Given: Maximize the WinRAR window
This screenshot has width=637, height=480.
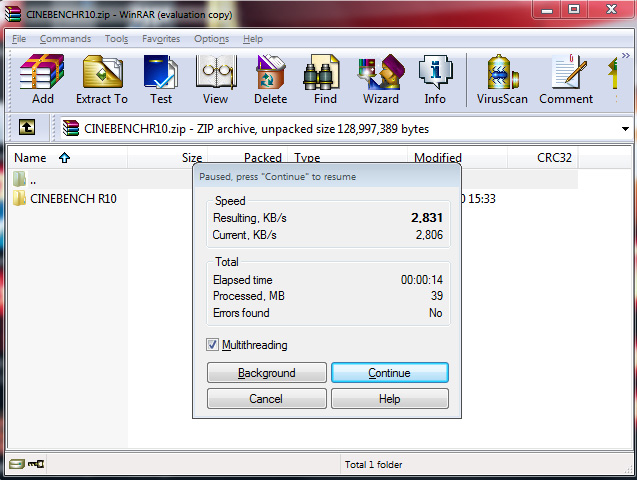Looking at the screenshot, I should tap(574, 10).
